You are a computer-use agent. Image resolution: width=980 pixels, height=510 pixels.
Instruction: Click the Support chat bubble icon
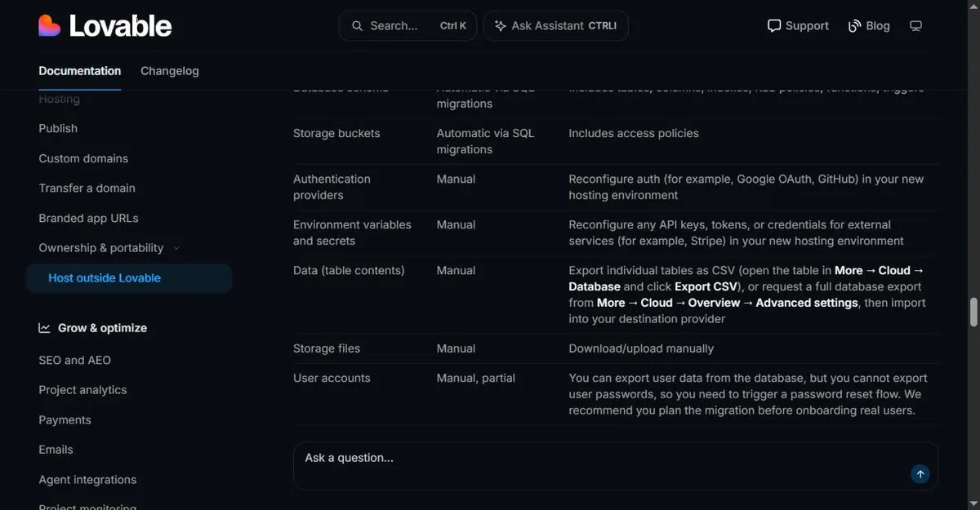click(774, 26)
